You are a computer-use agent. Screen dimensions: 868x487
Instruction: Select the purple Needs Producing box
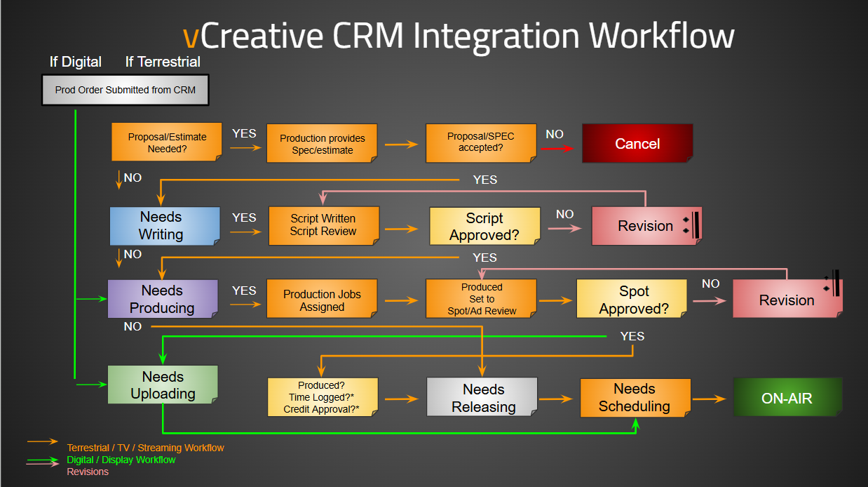pos(163,299)
